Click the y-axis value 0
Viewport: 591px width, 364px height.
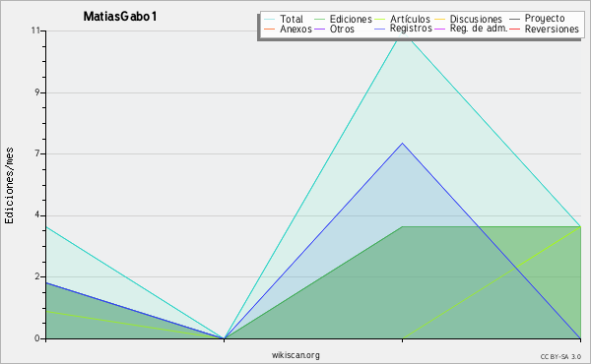pyautogui.click(x=37, y=338)
